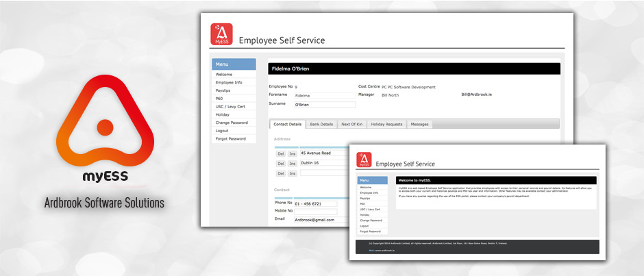Click Del beside Dublin 16
This screenshot has height=276, width=644.
280,164
